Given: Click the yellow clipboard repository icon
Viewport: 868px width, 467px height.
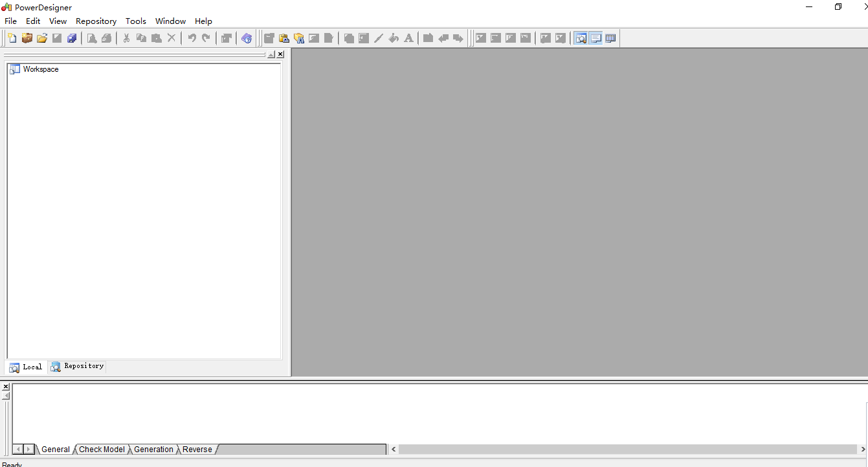Looking at the screenshot, I should click(284, 38).
